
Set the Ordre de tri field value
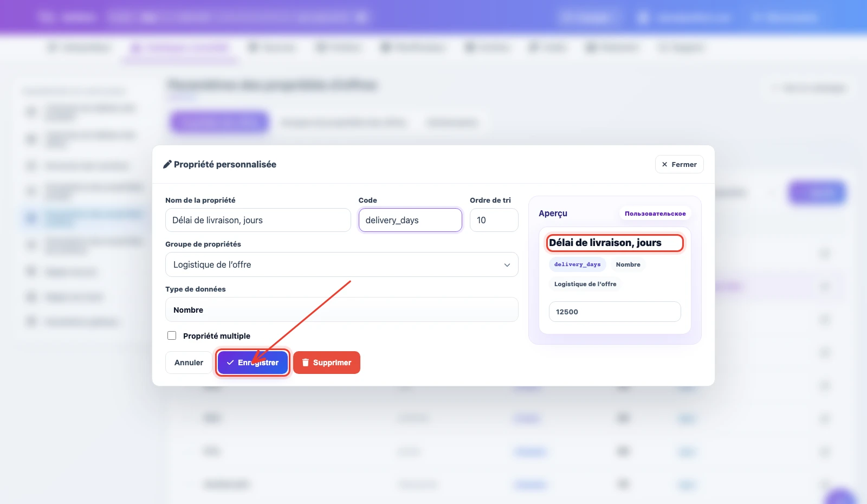[494, 220]
